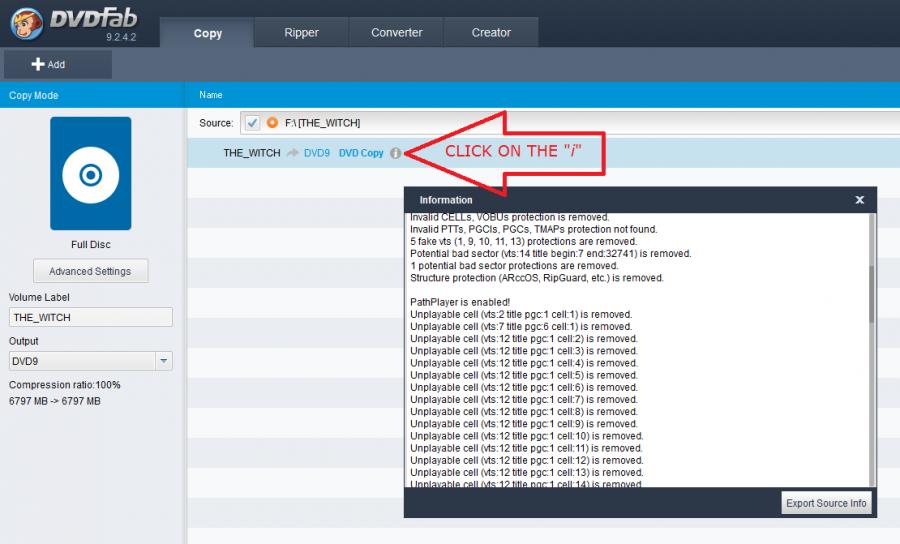The image size is (900, 544).
Task: Click 'Invalid PTTs, PGCIs, PGCs, TMAPs' line
Action: pos(534,230)
